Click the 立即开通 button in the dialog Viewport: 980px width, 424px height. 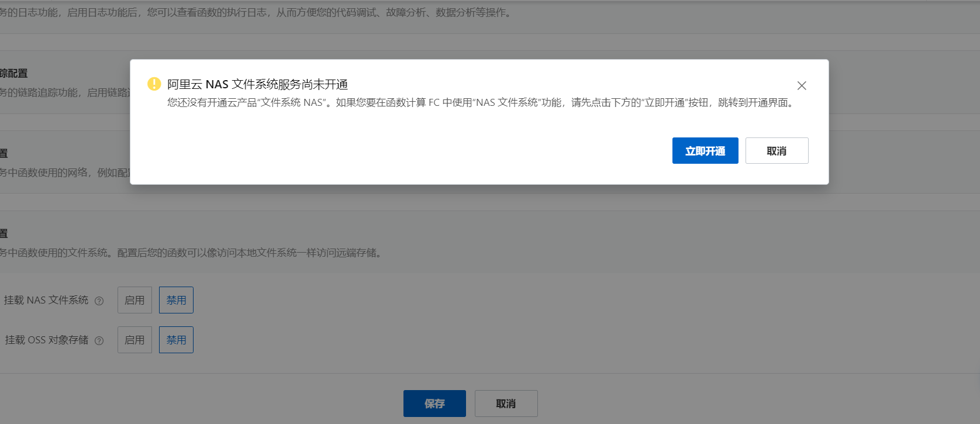click(x=705, y=151)
